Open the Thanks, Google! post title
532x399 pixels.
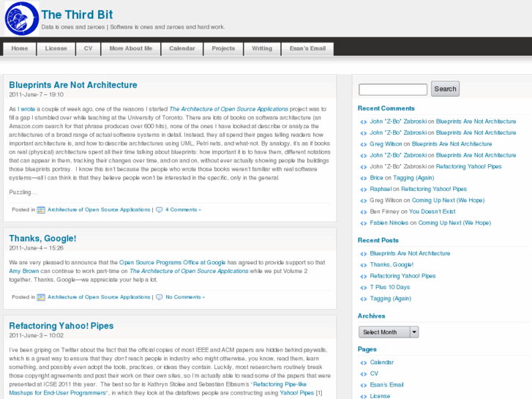pos(42,239)
